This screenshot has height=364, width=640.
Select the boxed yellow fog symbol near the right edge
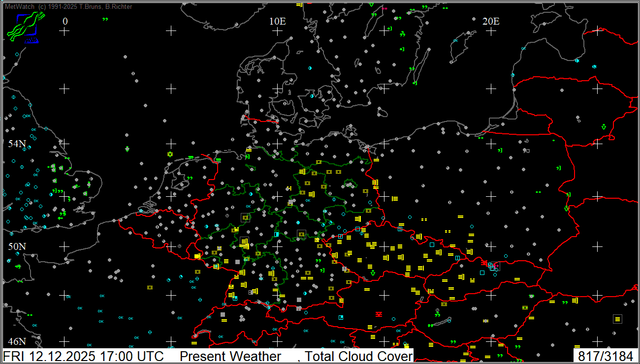point(617,319)
